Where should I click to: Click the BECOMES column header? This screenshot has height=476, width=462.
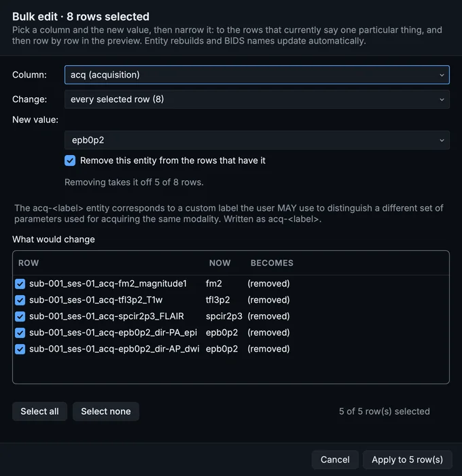pos(272,263)
